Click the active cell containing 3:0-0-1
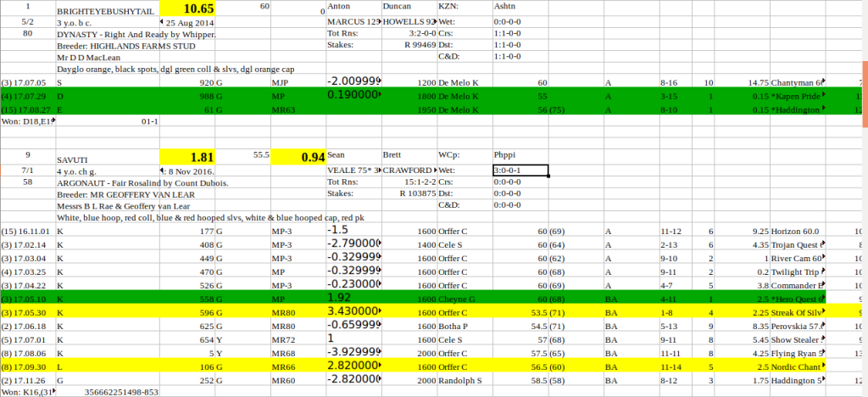 pyautogui.click(x=520, y=170)
